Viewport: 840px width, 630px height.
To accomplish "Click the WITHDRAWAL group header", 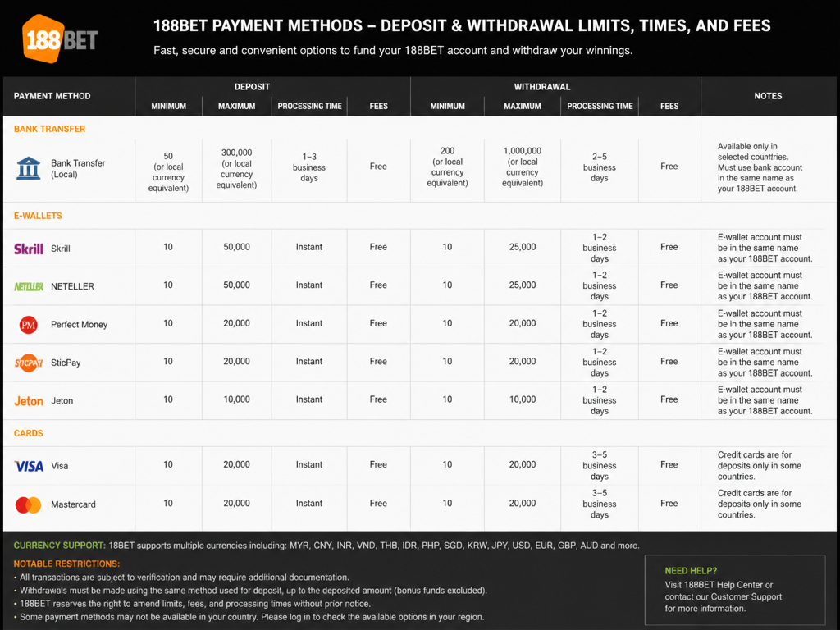I will click(542, 87).
